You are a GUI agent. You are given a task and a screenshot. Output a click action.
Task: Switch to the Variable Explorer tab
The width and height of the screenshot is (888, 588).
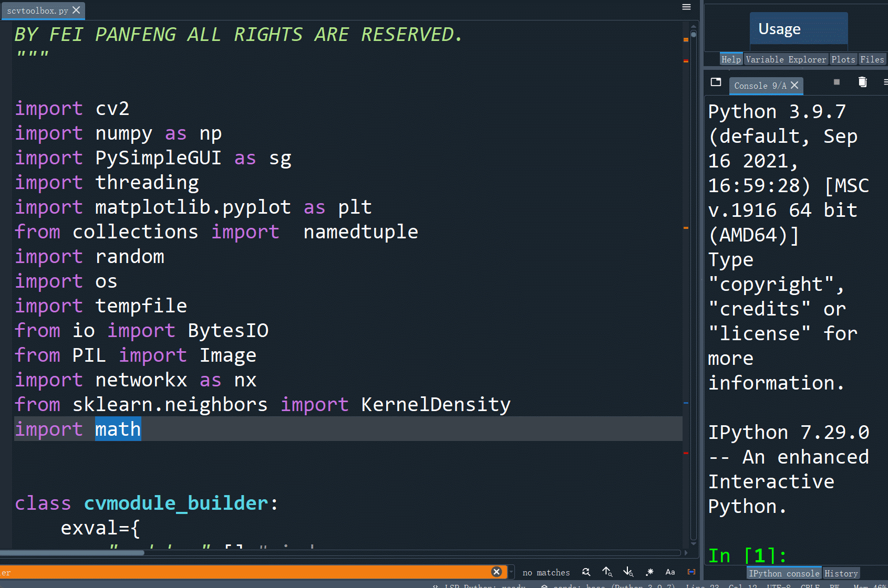tap(786, 59)
